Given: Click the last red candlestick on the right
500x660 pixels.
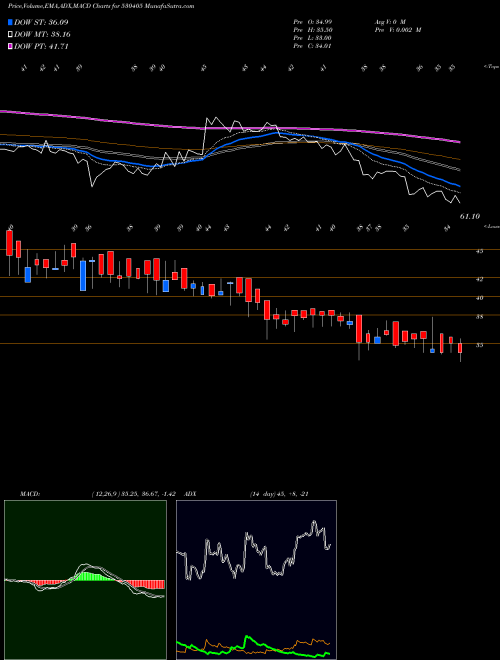Looking at the screenshot, I should [x=460, y=348].
